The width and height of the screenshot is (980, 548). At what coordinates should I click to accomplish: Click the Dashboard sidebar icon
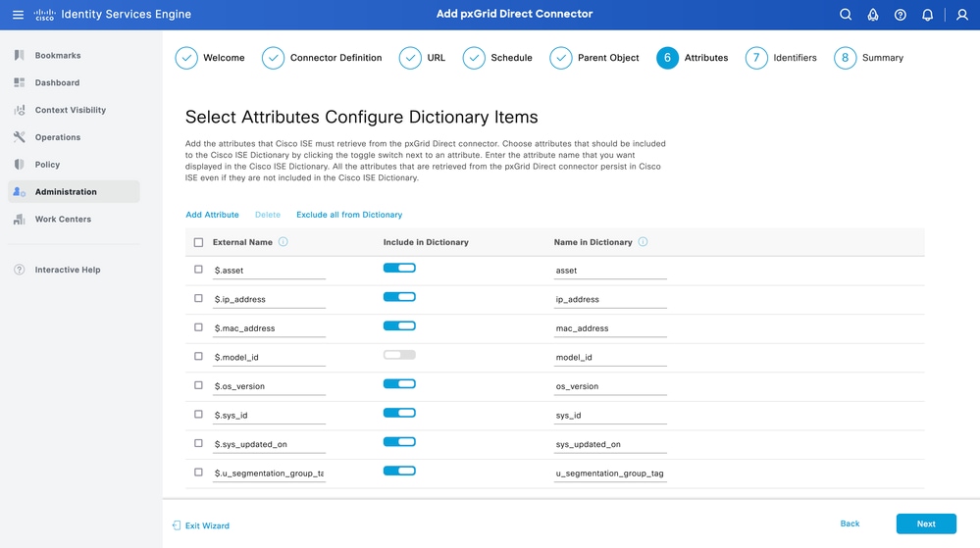pos(20,82)
